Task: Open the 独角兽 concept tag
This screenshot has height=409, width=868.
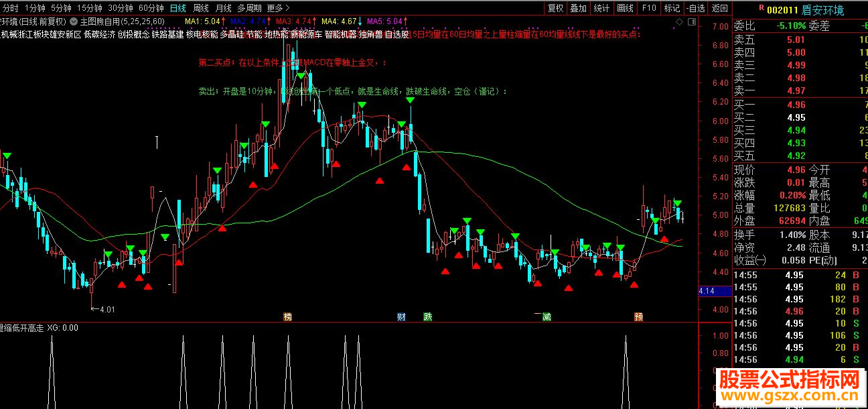Action: [371, 34]
